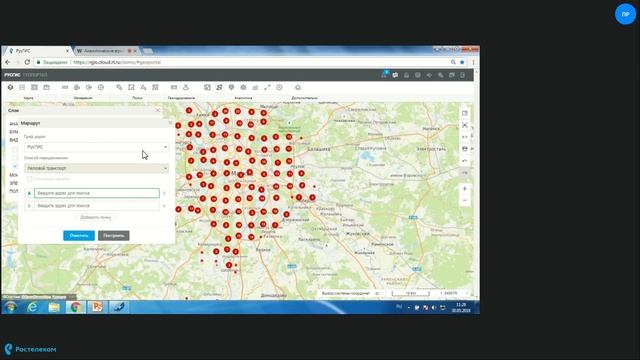The height and width of the screenshot is (360, 640).
Task: Open the Граф дорог dropdown showing РуГИС
Action: 96,147
